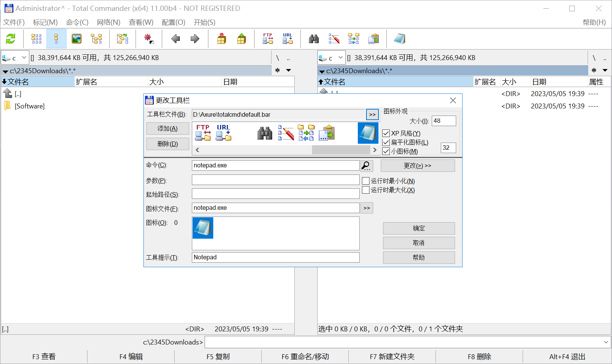Image resolution: width=612 pixels, height=364 pixels.
Task: Click the red asterisk invert selection icon
Action: click(149, 39)
